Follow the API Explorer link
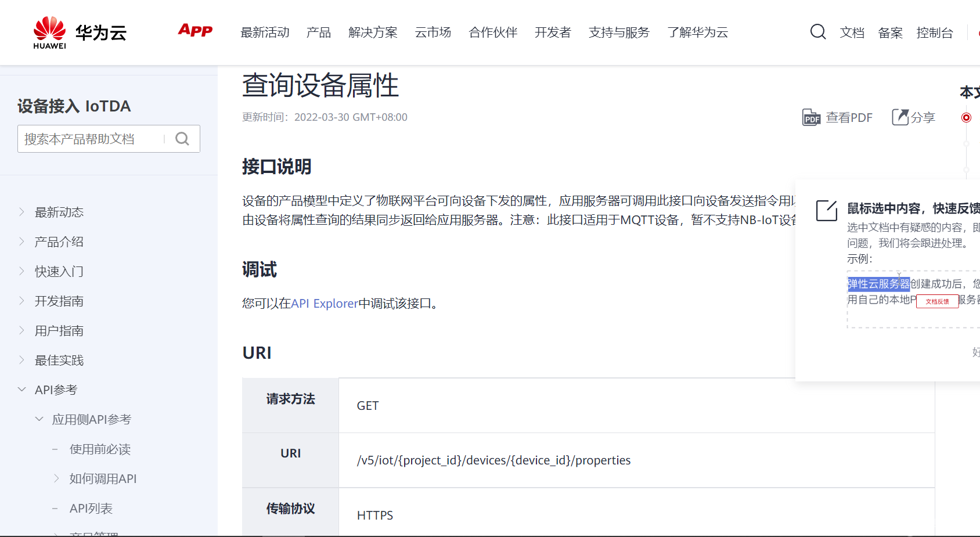980x537 pixels. click(x=325, y=304)
